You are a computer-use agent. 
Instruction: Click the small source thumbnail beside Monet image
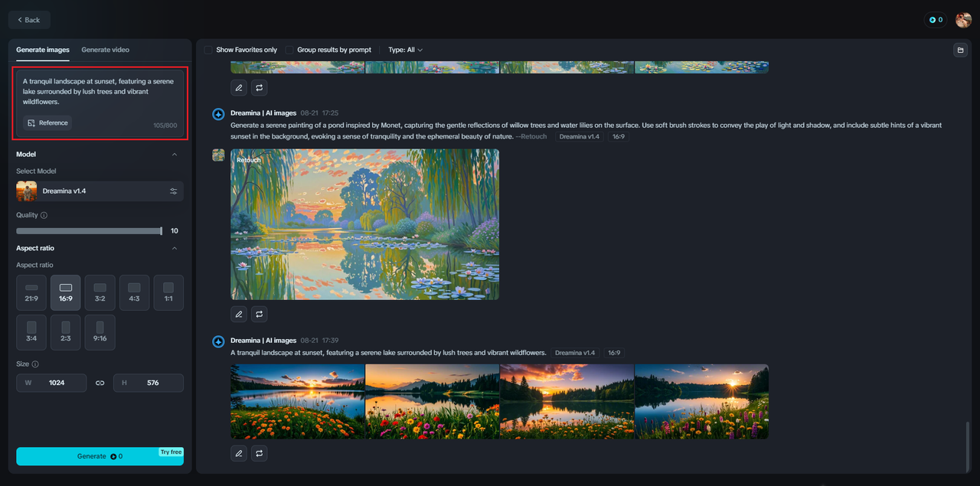click(218, 155)
